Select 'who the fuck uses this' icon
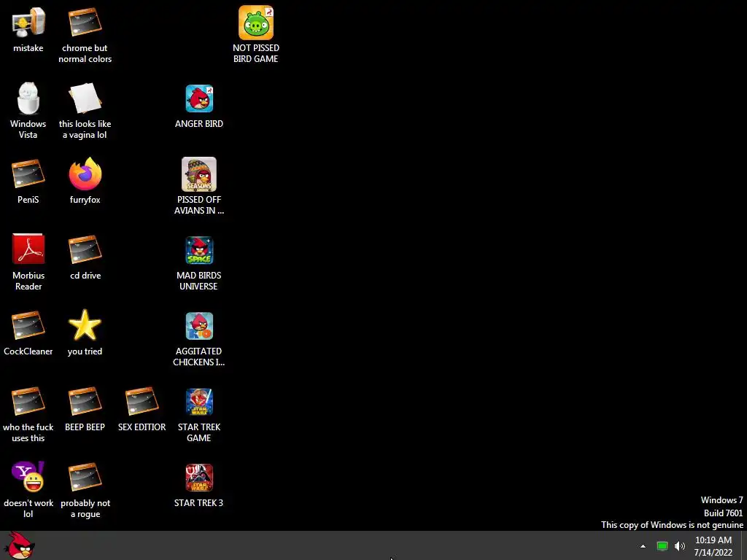The height and width of the screenshot is (560, 747). click(x=28, y=402)
